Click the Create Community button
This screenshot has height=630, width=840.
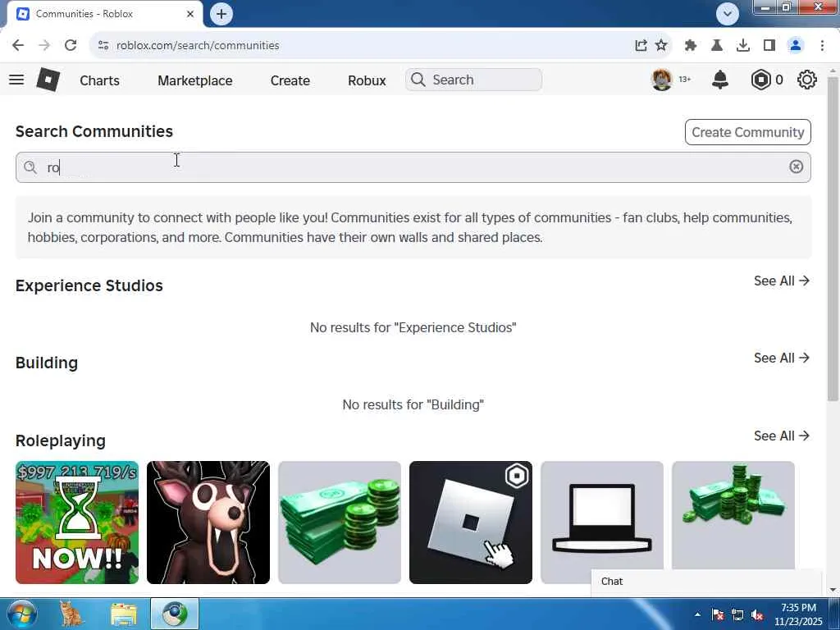748,132
